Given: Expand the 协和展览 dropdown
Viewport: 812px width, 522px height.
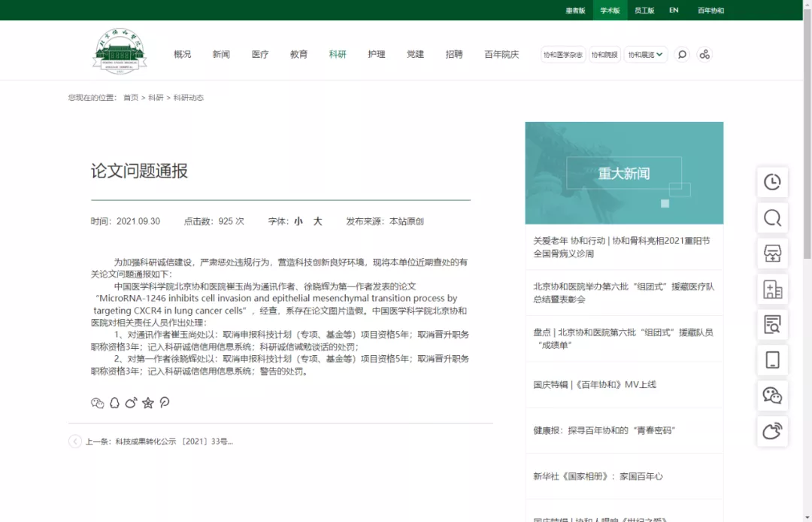Looking at the screenshot, I should (646, 54).
